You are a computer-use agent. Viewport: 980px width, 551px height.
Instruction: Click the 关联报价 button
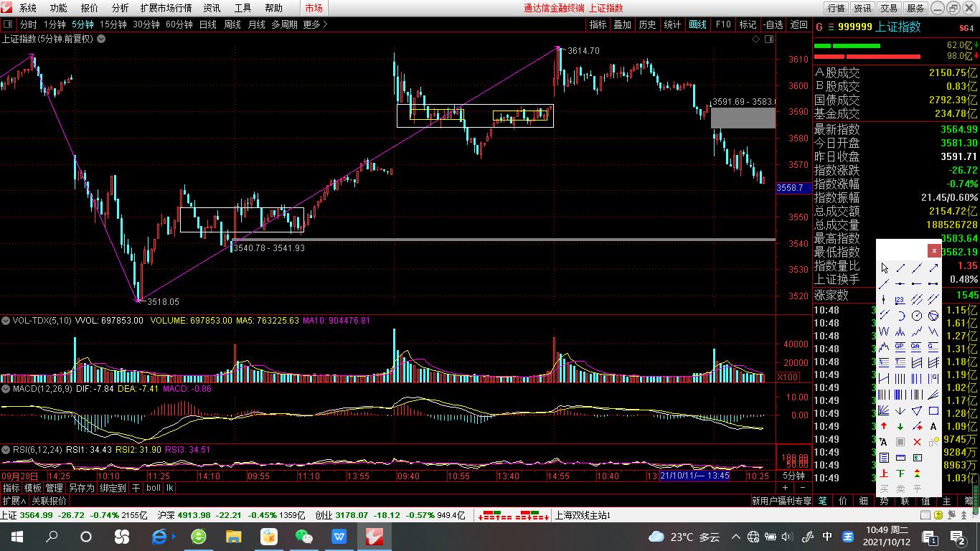[x=49, y=501]
